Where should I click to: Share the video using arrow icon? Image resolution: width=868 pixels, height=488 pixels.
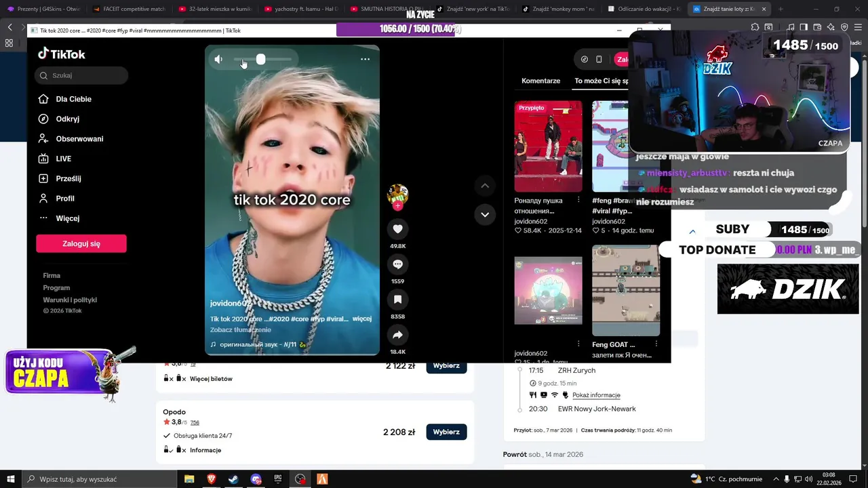click(x=398, y=335)
